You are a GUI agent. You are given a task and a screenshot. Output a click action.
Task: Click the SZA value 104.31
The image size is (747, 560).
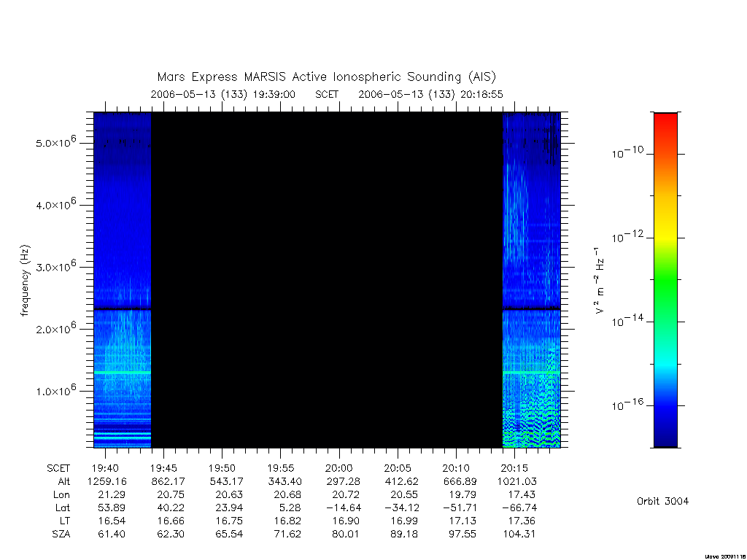(x=519, y=534)
